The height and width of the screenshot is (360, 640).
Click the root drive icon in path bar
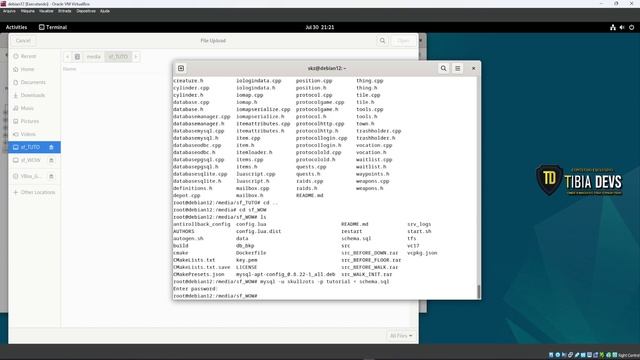77,56
